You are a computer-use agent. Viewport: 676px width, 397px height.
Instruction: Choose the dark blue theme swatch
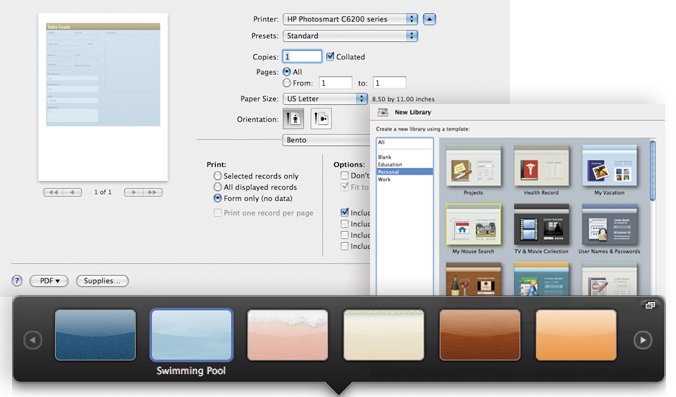point(95,335)
